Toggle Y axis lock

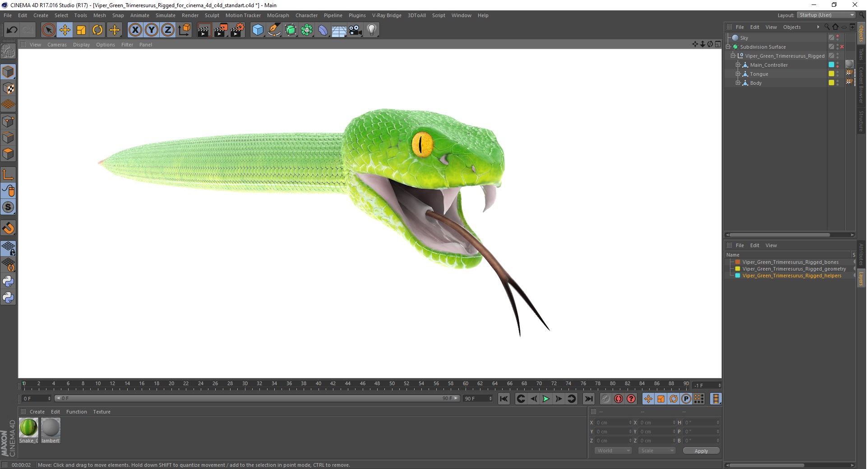[x=152, y=30]
